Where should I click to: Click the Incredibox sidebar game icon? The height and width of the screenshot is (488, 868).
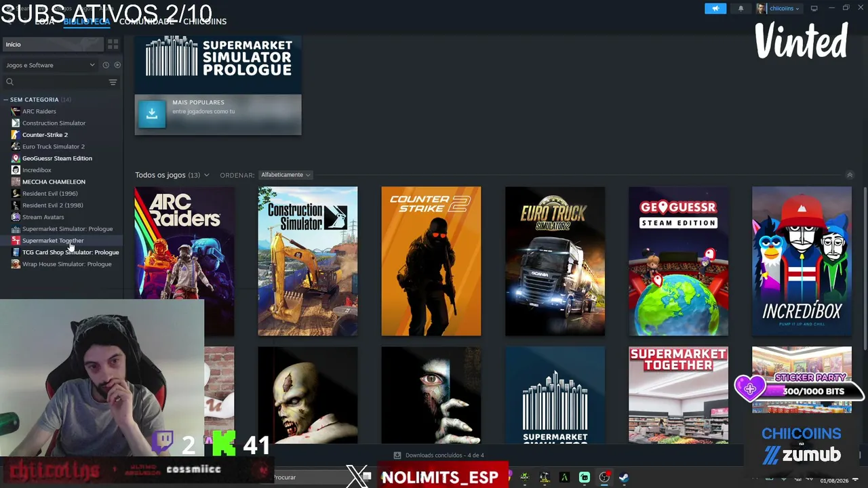click(x=16, y=170)
